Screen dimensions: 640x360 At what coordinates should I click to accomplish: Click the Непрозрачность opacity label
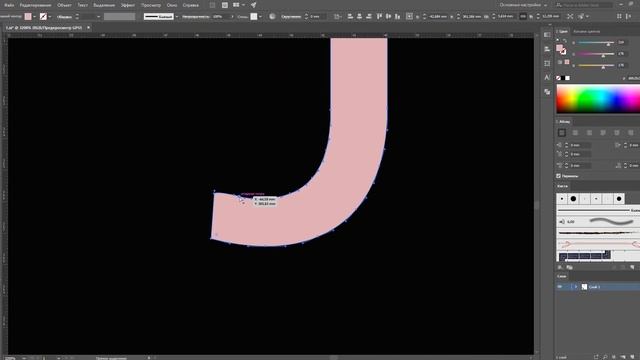pos(196,17)
